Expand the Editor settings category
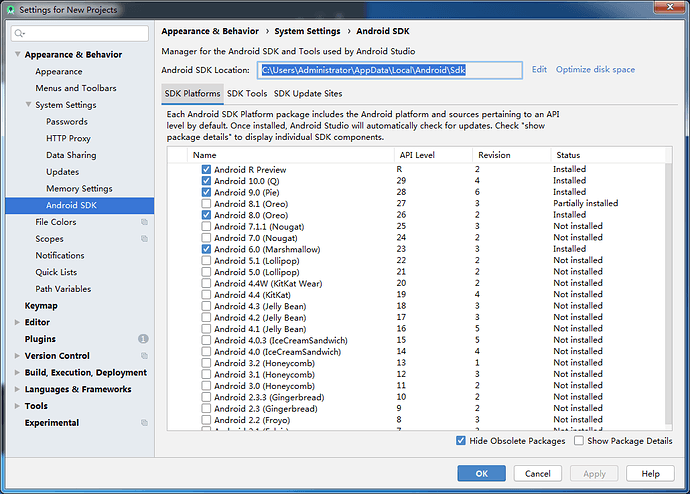Viewport: 690px width, 494px height. [x=17, y=322]
